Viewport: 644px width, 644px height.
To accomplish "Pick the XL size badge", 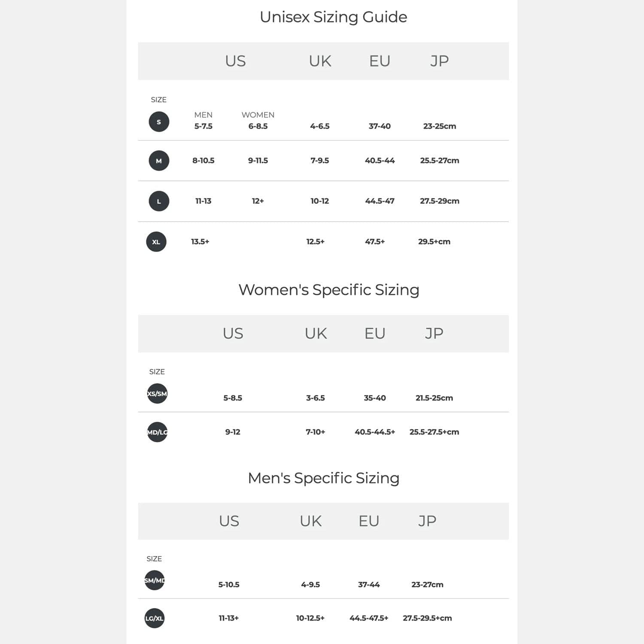I will coord(156,242).
